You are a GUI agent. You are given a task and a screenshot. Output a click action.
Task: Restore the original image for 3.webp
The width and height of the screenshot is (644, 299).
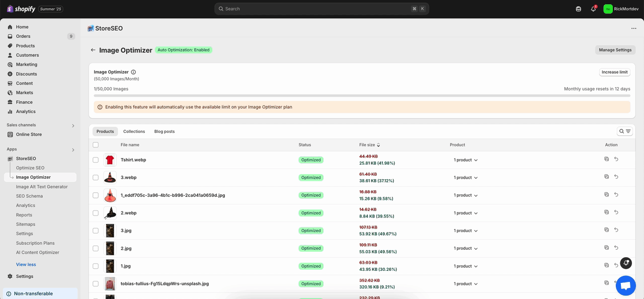[x=616, y=177]
